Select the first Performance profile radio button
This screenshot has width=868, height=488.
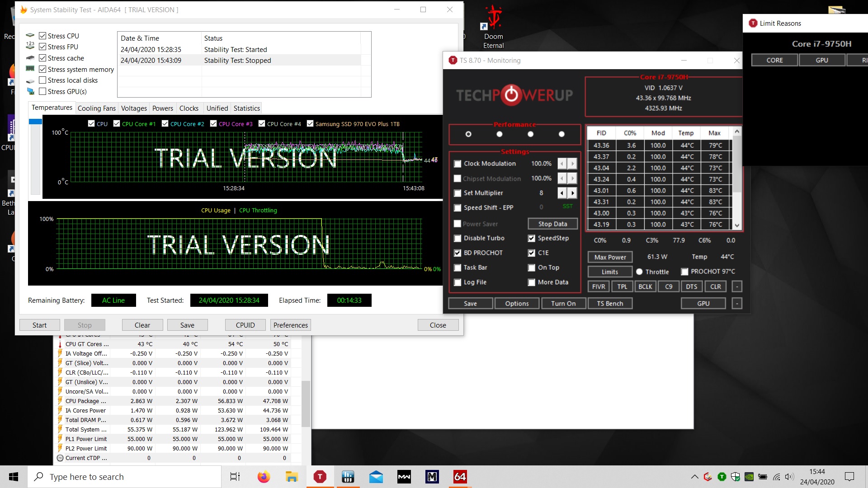tap(468, 134)
